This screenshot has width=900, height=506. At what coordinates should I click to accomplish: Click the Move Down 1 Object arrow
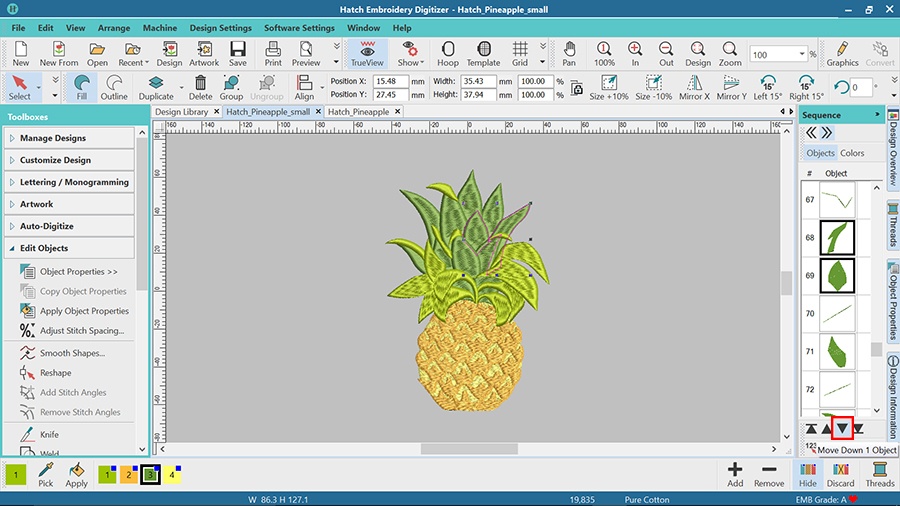pyautogui.click(x=842, y=429)
